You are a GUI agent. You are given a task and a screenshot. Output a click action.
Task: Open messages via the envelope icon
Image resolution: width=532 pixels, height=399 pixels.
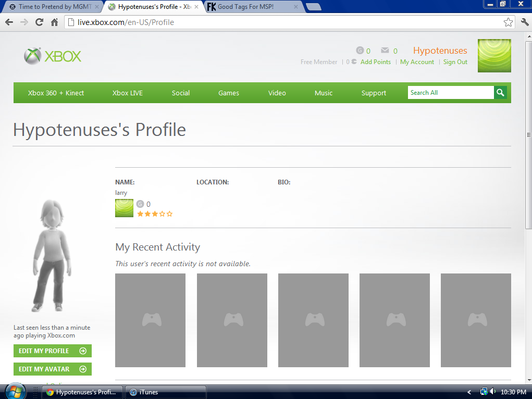click(x=385, y=50)
